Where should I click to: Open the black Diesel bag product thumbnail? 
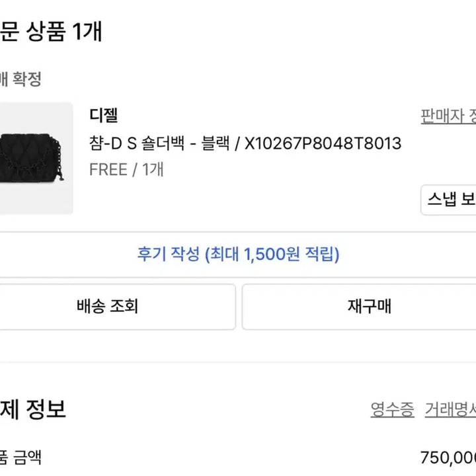coord(34,158)
